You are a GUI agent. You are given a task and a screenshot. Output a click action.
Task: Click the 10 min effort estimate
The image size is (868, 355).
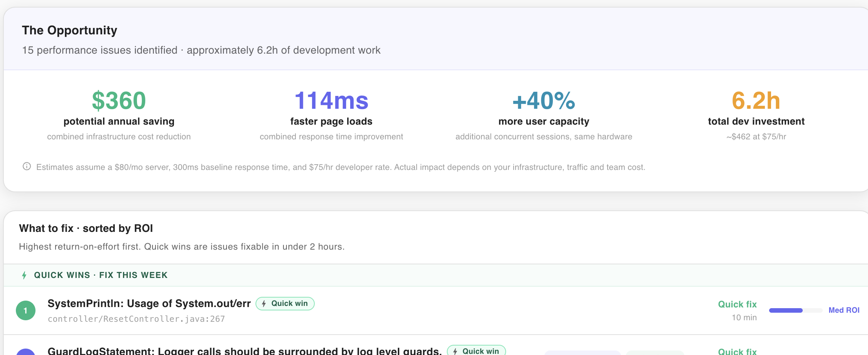pyautogui.click(x=744, y=318)
